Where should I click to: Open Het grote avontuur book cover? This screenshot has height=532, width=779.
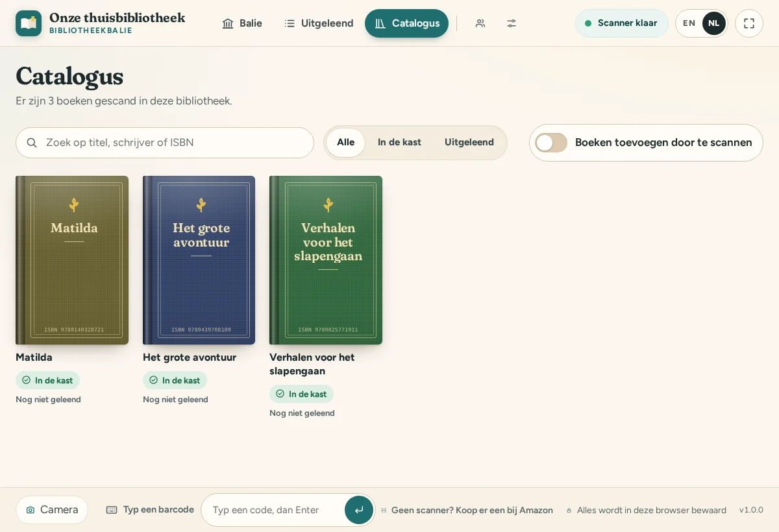[x=199, y=260]
